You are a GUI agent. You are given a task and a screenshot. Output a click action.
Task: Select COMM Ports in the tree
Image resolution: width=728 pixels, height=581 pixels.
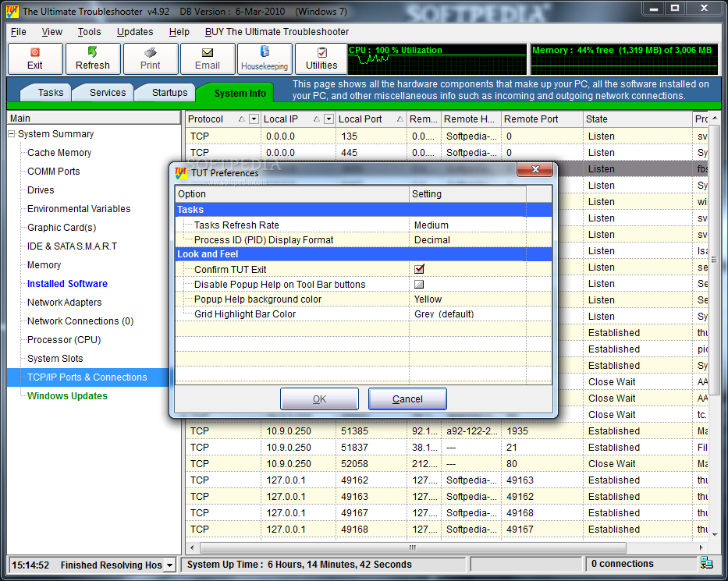coord(53,172)
